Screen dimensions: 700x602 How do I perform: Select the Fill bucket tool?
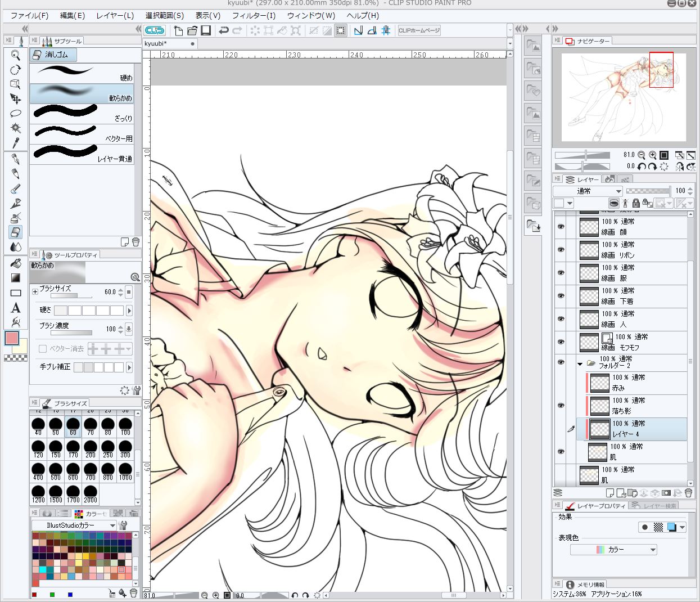[x=16, y=263]
